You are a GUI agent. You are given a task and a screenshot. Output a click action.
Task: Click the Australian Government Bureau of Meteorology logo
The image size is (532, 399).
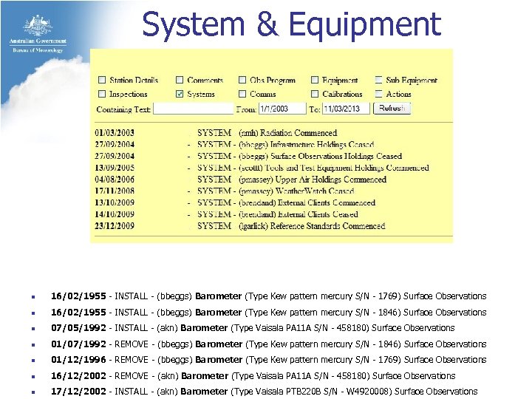(38, 34)
